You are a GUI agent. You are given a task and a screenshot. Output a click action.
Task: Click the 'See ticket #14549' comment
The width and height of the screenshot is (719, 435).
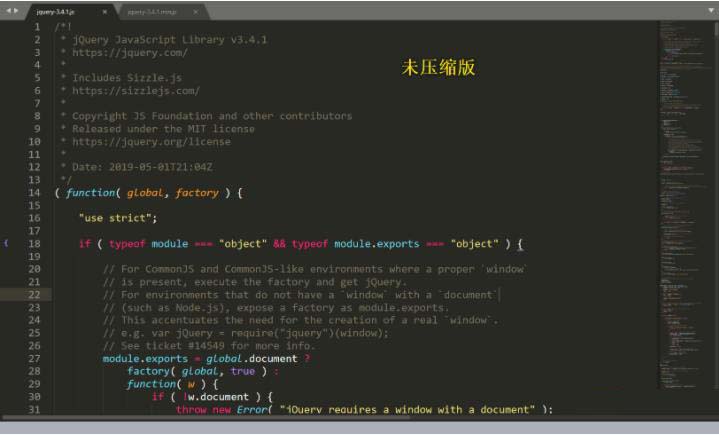(x=209, y=346)
